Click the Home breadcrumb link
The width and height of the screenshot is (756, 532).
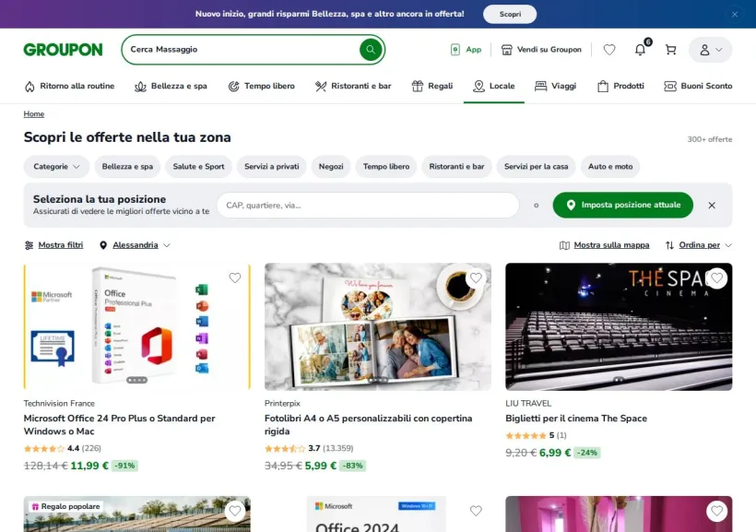34,113
